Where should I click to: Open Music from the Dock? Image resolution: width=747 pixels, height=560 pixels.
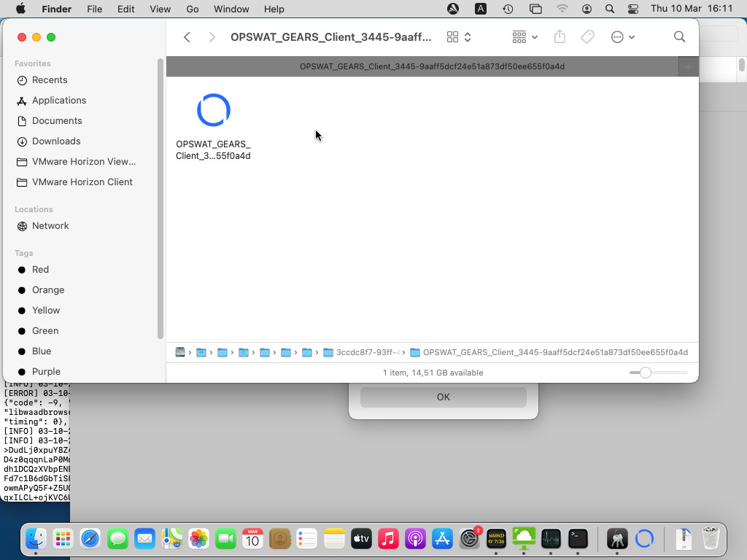pyautogui.click(x=388, y=539)
